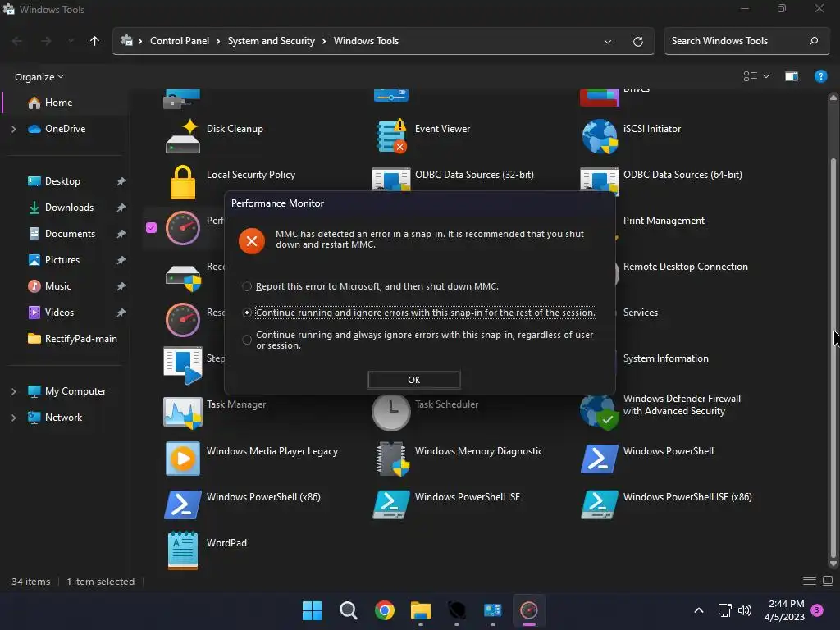Image resolution: width=840 pixels, height=630 pixels.
Task: Open the Local Security Policy padlock icon
Action: 183,182
